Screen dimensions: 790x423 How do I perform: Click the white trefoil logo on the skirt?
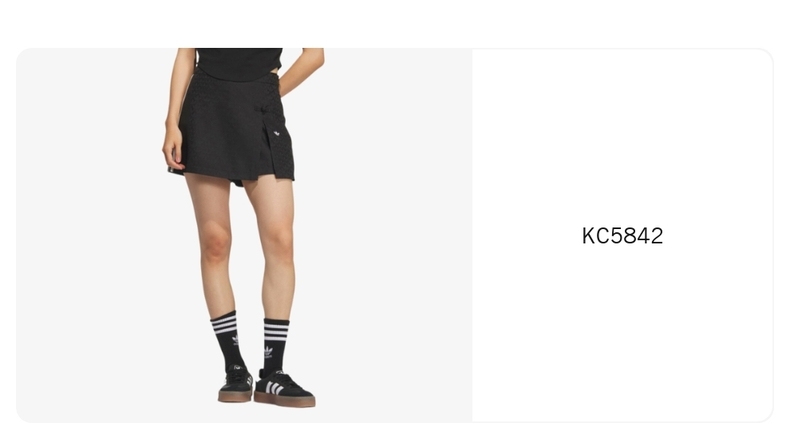tap(277, 133)
